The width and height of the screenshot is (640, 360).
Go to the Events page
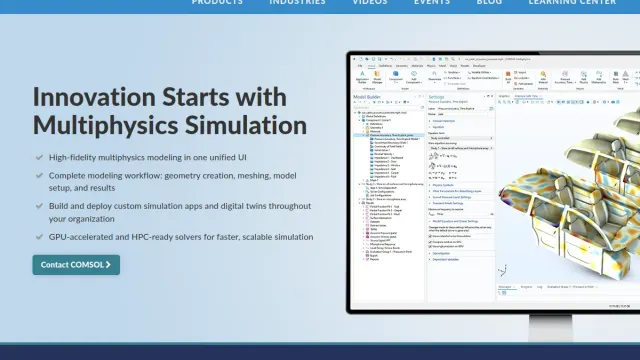tap(432, 2)
